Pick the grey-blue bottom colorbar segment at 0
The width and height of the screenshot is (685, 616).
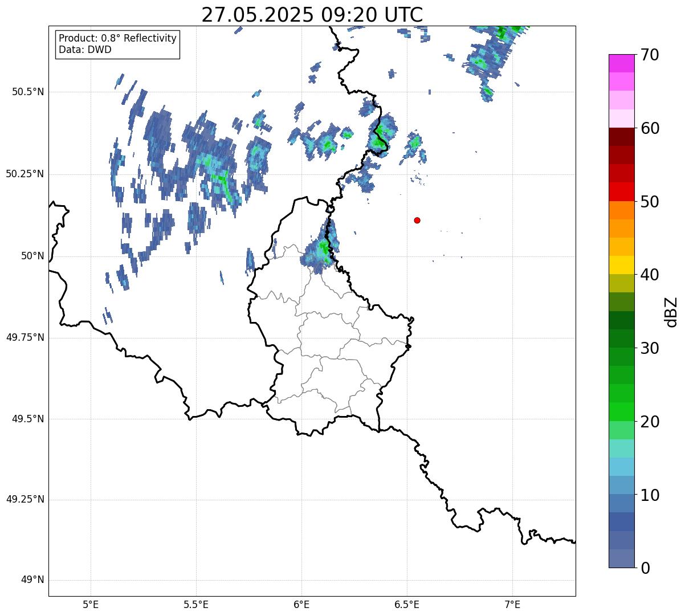click(621, 558)
